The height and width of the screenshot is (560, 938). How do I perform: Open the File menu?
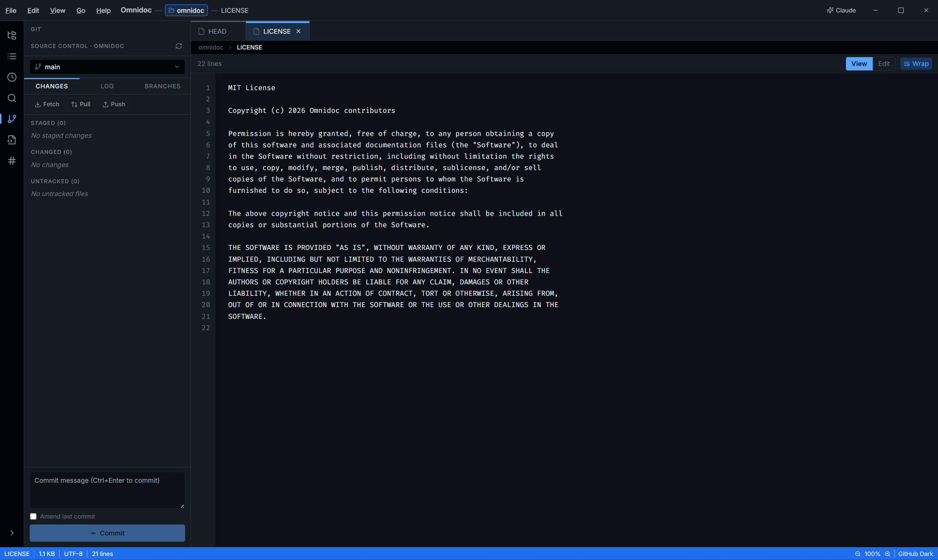(x=11, y=11)
